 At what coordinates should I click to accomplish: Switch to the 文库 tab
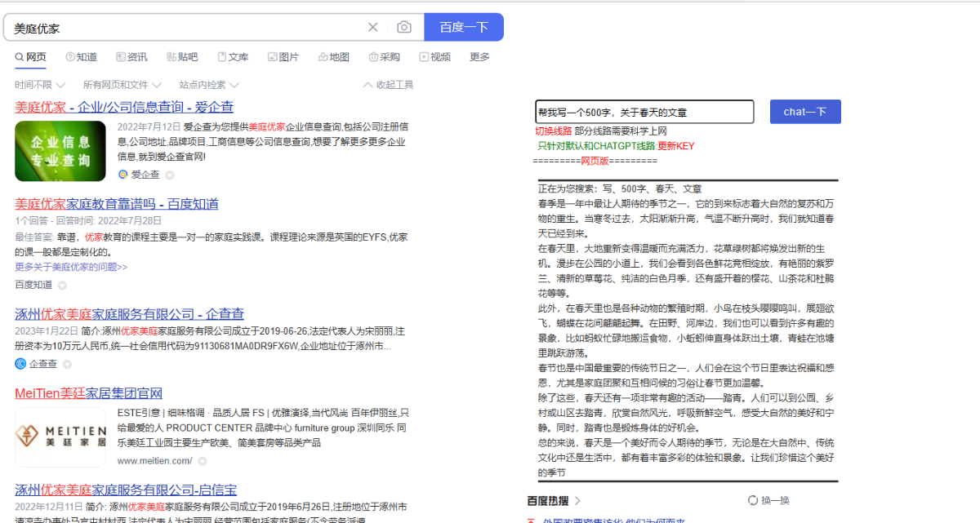[x=233, y=57]
